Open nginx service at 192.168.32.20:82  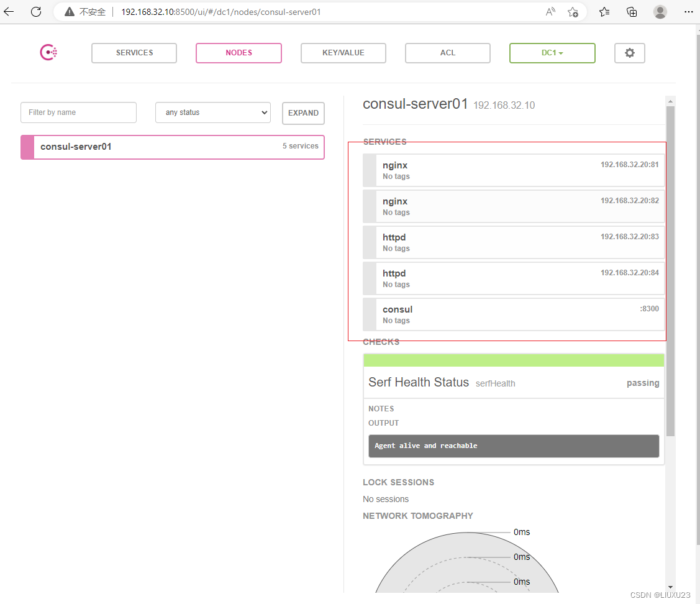514,206
